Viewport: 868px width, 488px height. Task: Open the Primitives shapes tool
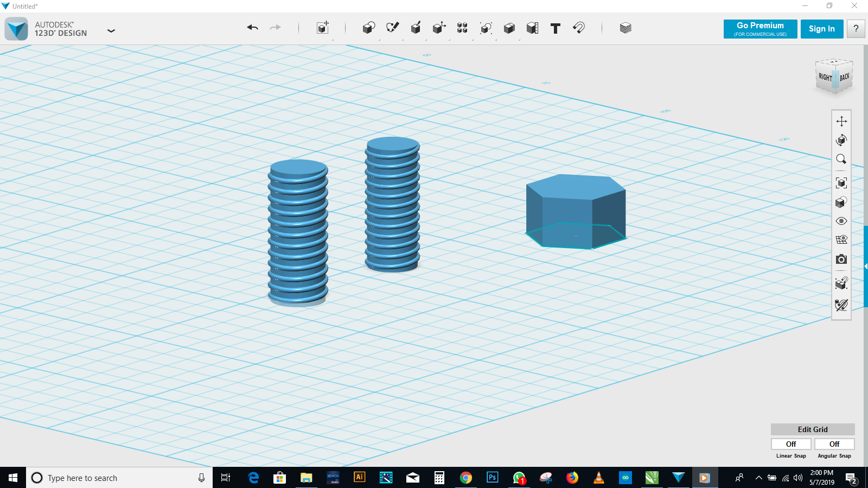coord(369,28)
